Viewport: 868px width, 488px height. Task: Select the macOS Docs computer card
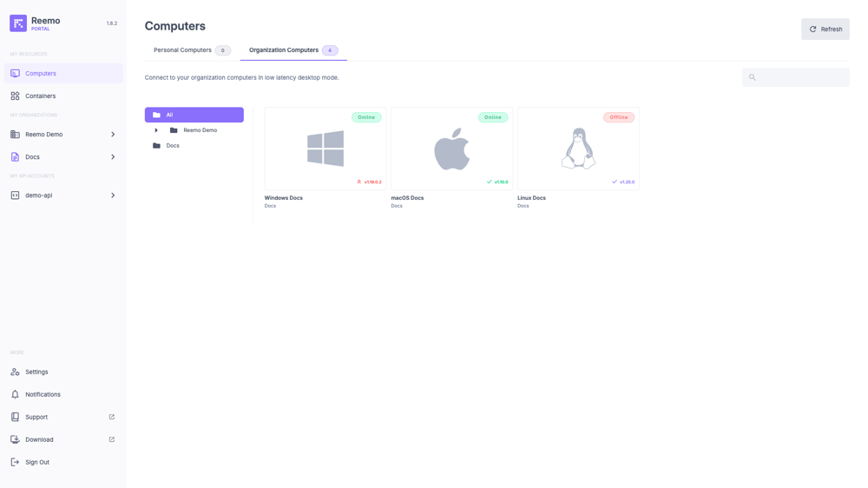(451, 148)
